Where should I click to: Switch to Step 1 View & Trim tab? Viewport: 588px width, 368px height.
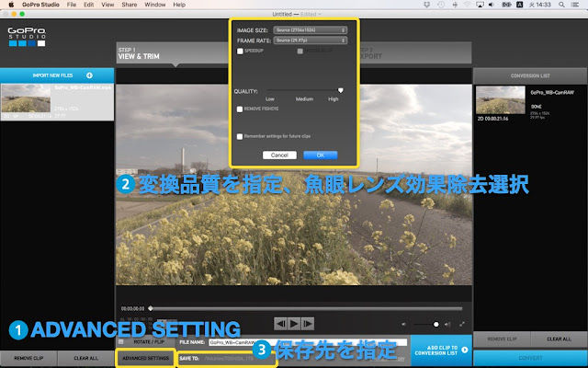(x=173, y=53)
